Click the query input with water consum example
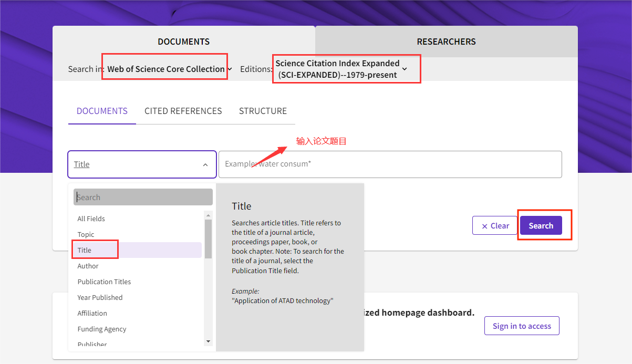 390,164
